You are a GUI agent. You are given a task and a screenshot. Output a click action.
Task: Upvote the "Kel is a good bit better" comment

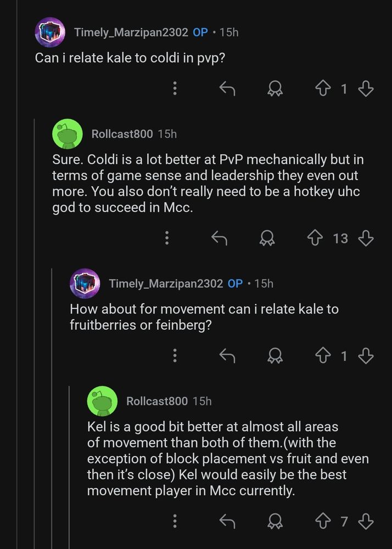324,521
